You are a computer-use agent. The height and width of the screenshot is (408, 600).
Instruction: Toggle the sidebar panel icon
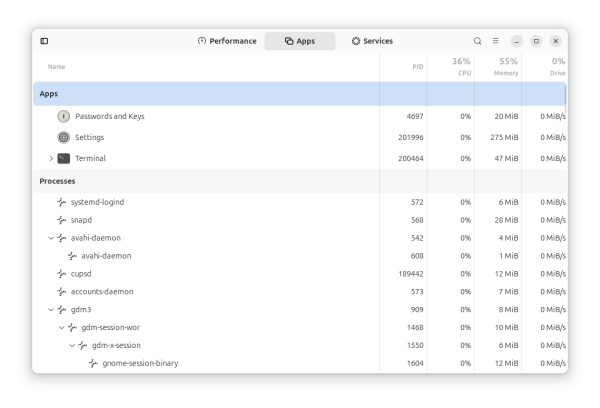(44, 41)
